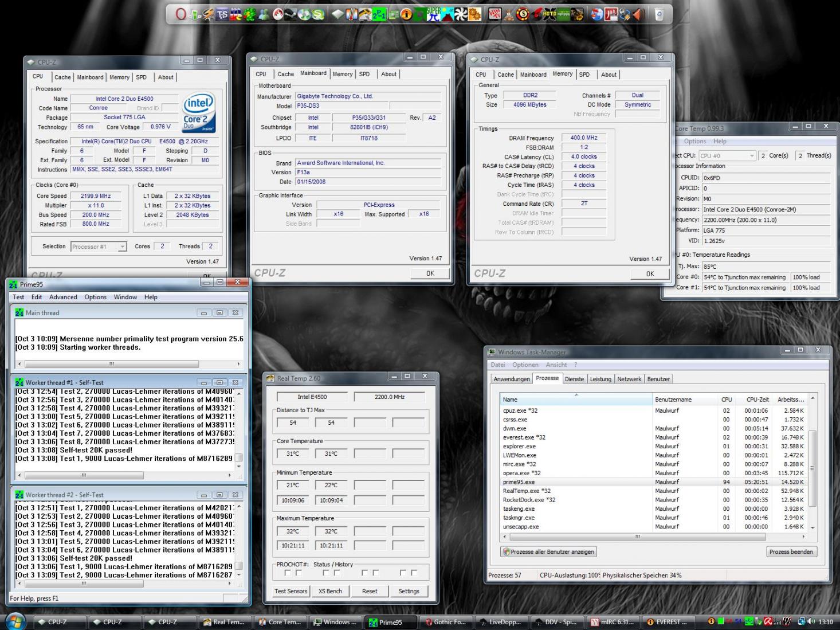Click OK in the Mainboard CPU-Z window
The height and width of the screenshot is (630, 840).
(x=430, y=273)
